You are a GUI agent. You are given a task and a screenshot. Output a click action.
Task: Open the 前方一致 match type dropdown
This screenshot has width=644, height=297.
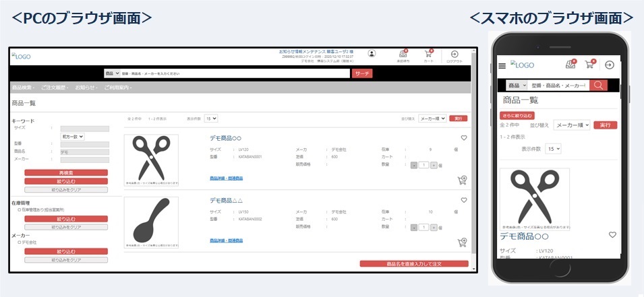[x=72, y=136]
